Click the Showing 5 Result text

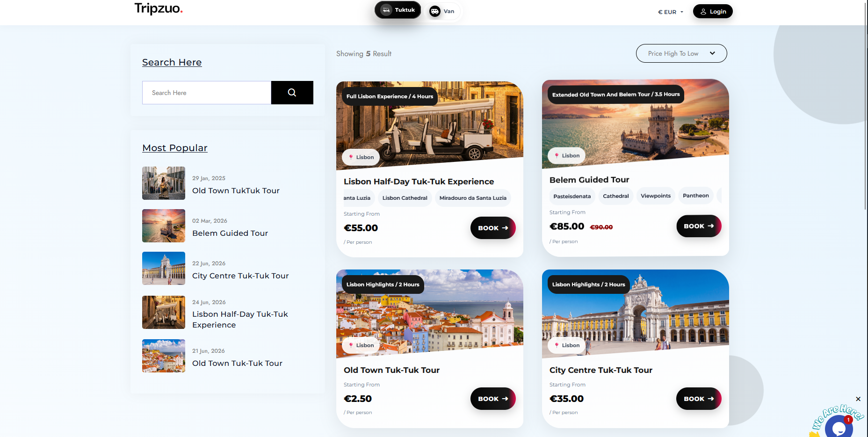tap(364, 54)
